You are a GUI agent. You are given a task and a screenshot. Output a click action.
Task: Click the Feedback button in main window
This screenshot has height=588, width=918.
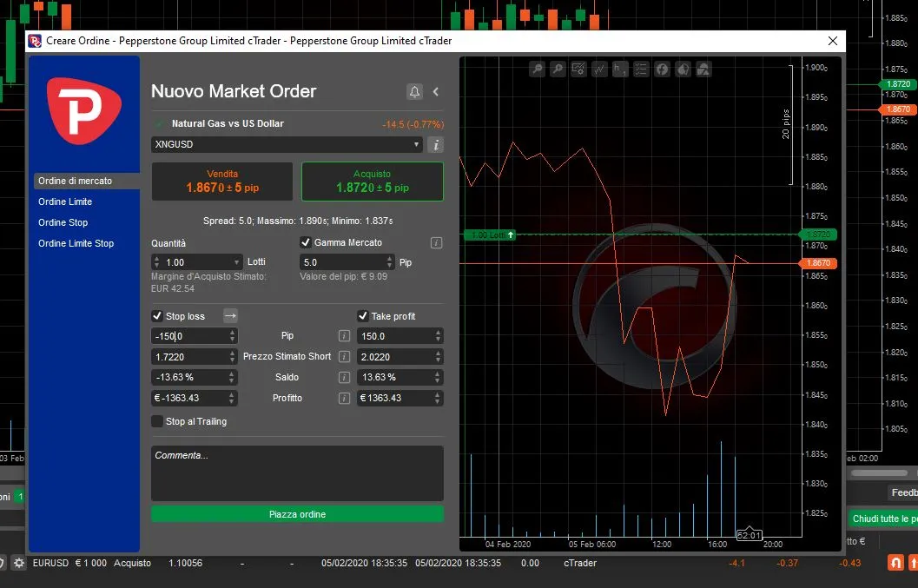point(903,493)
